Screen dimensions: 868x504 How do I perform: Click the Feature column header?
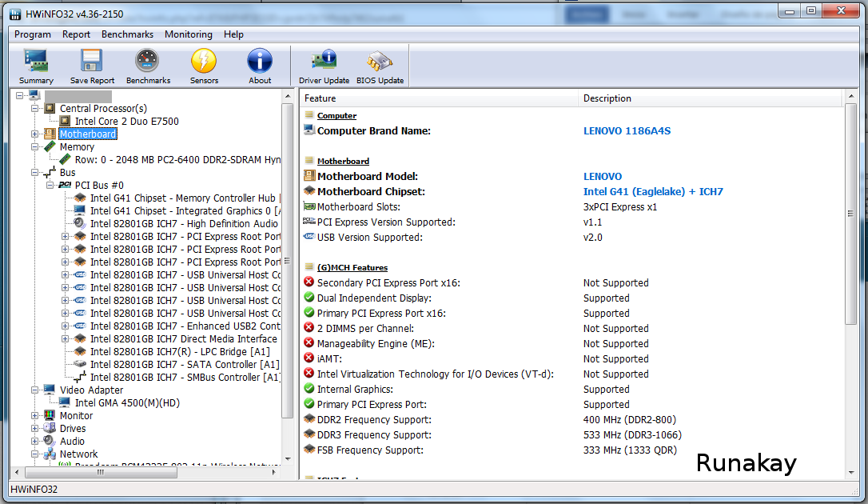point(440,98)
